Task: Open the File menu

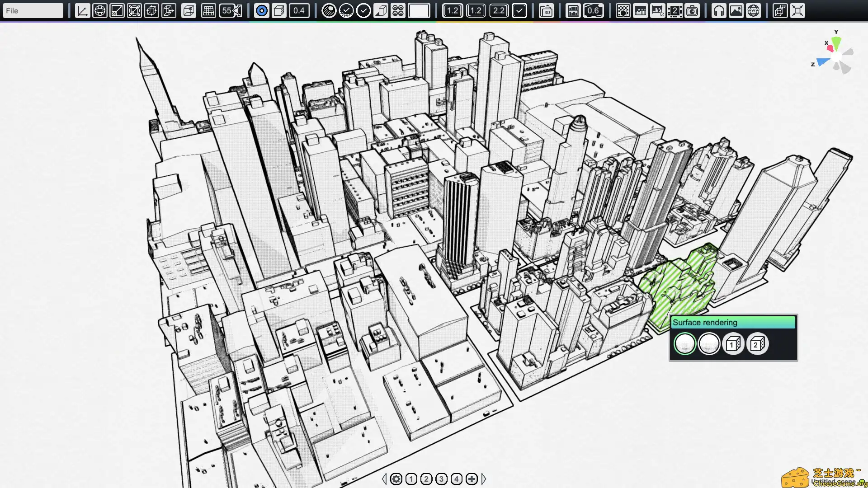Action: pyautogui.click(x=33, y=10)
